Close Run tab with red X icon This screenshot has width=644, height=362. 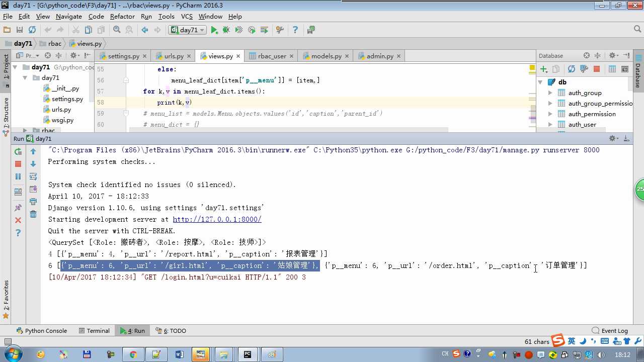(x=18, y=220)
